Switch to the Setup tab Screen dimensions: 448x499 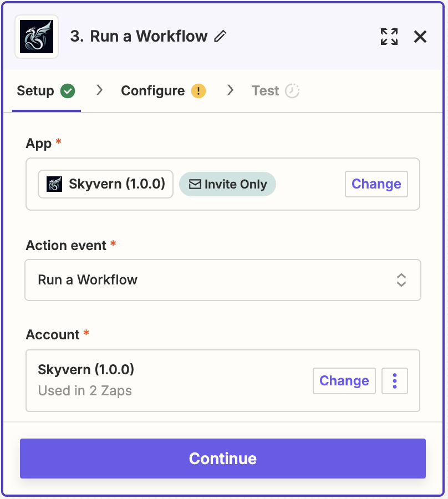coord(35,91)
